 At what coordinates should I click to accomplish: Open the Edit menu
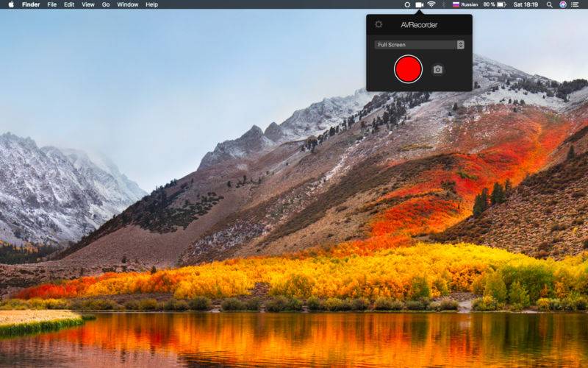[x=69, y=4]
